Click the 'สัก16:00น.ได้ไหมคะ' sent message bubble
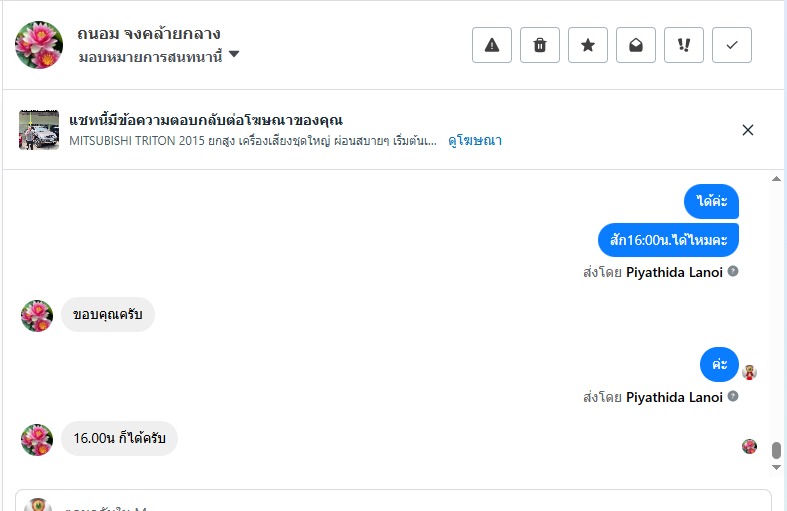This screenshot has width=787, height=511. click(x=668, y=240)
